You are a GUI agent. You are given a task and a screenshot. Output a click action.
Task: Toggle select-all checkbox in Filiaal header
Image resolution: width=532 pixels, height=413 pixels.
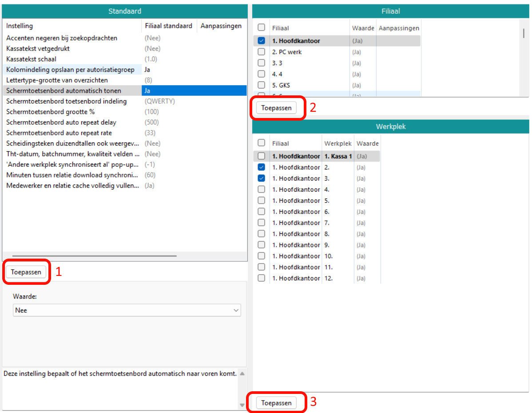[x=262, y=28]
